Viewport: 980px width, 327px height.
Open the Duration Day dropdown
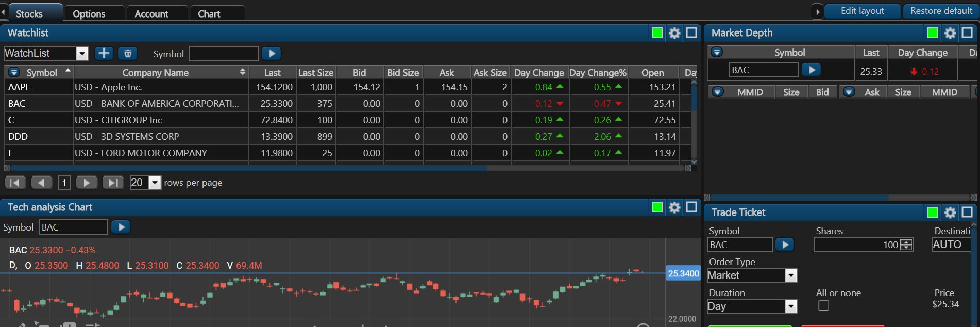tap(791, 306)
